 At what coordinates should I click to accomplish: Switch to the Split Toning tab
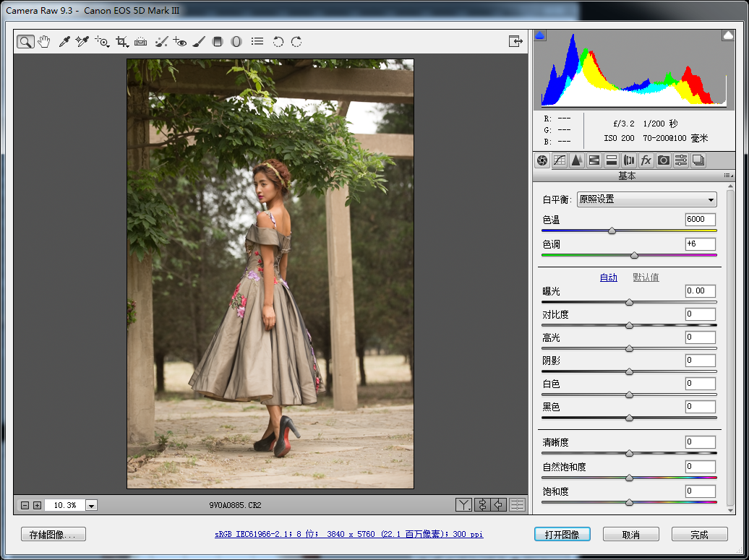tap(612, 160)
